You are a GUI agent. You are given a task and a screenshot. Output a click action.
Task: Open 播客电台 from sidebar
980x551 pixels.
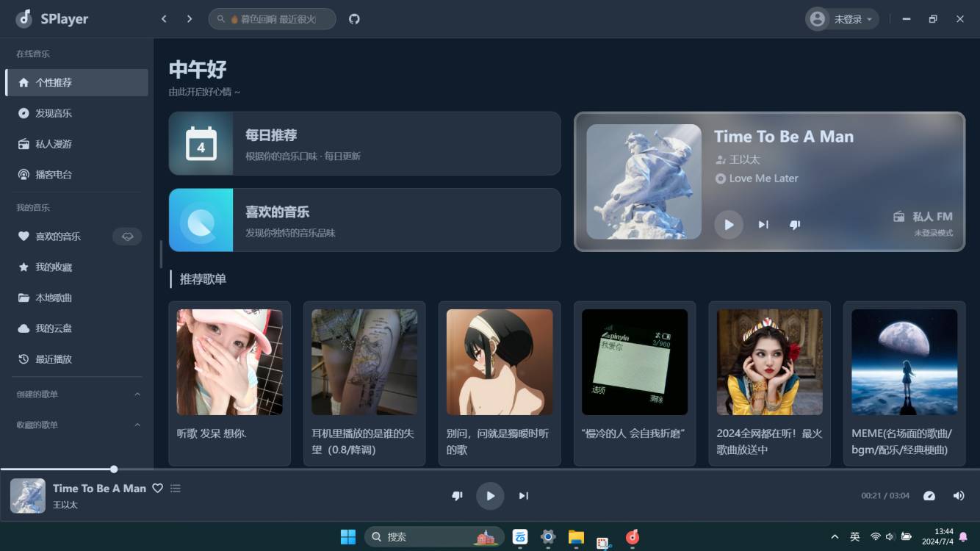pos(54,175)
